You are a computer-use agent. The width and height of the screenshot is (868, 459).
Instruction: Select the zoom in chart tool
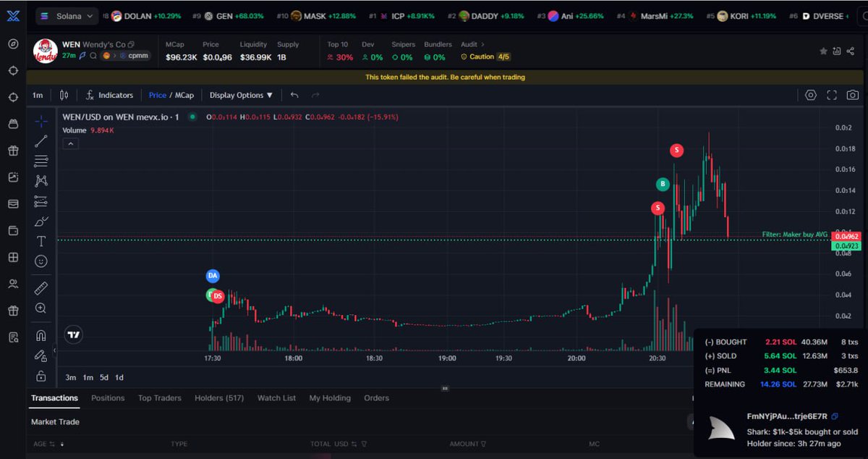pyautogui.click(x=41, y=308)
